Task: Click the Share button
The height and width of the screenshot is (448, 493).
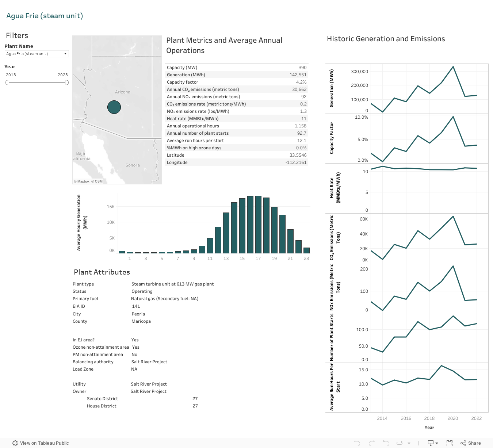Action: [x=471, y=443]
